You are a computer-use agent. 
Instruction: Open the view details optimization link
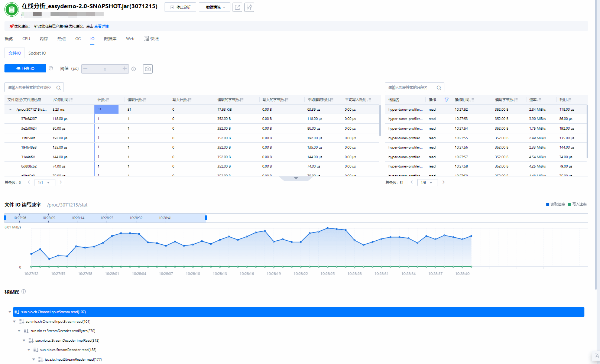[101, 26]
